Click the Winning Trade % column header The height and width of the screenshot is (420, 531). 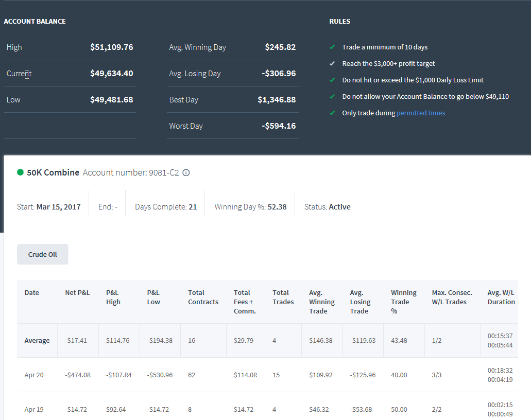[x=404, y=302]
